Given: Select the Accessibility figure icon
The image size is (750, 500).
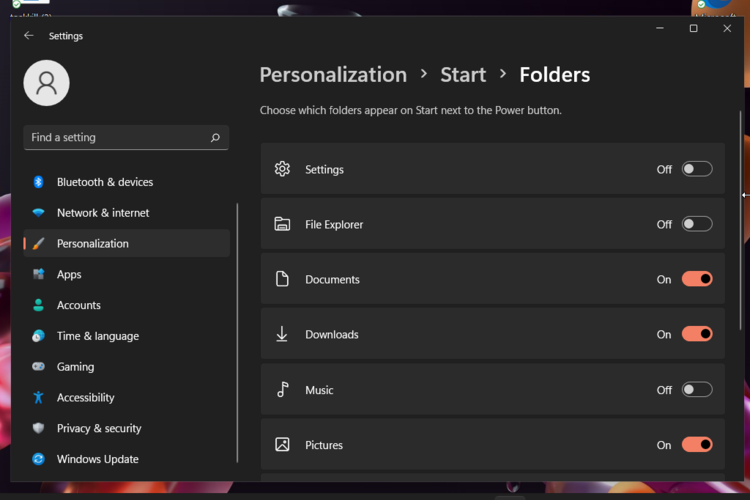Looking at the screenshot, I should (x=38, y=397).
